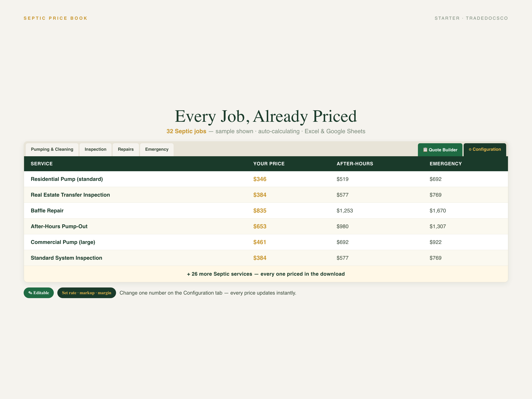Viewport: 532px width, 399px height.
Task: Click the Editable badge
Action: coord(39,293)
